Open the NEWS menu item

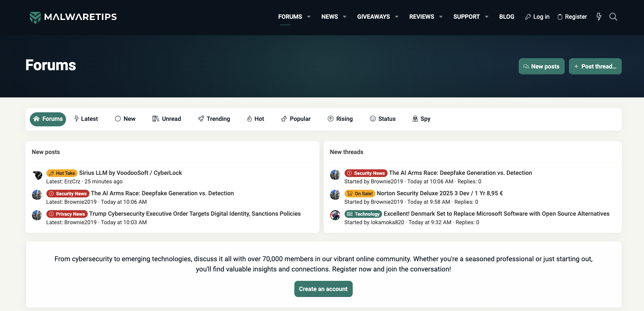[x=330, y=17]
